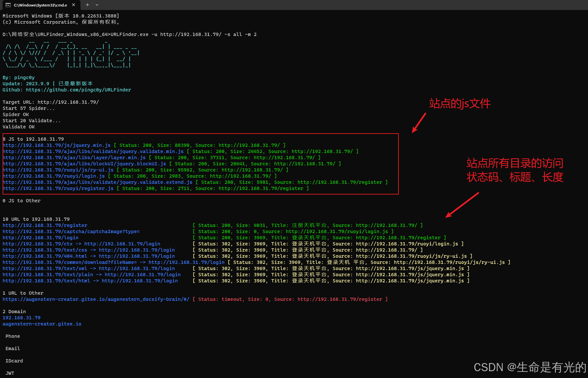The height and width of the screenshot is (378, 588).
Task: Click the jquery.validate.min.js URL in JS list
Action: [x=93, y=151]
